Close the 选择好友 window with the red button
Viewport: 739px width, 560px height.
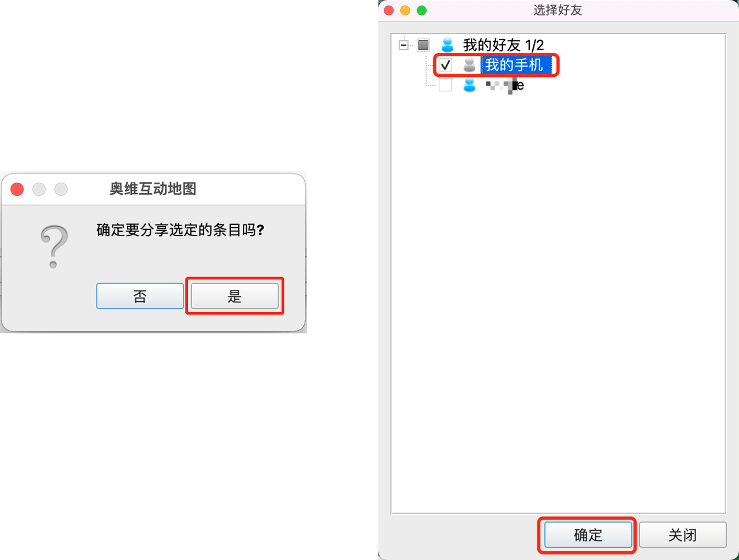click(389, 10)
